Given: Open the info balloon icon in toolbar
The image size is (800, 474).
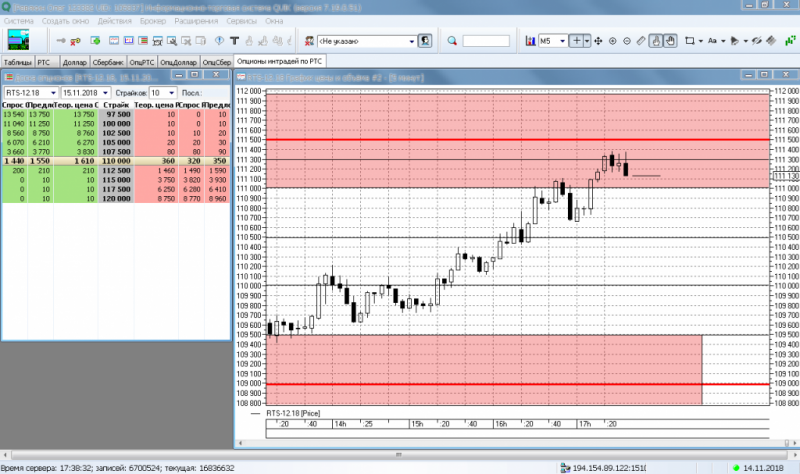Looking at the screenshot, I should [x=219, y=41].
